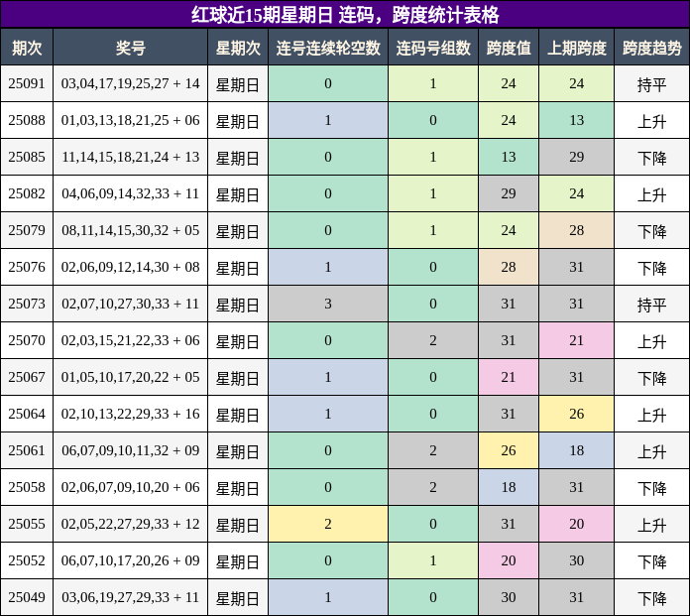The width and height of the screenshot is (690, 616).
Task: Click span value 26 in row 25061
Action: pos(509,450)
